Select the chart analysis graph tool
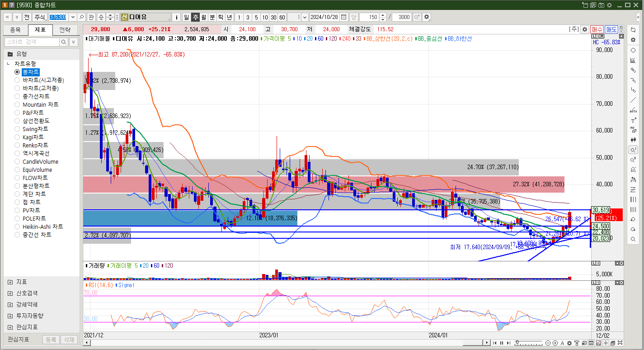Screen dimensions: 644x350 click(x=633, y=60)
